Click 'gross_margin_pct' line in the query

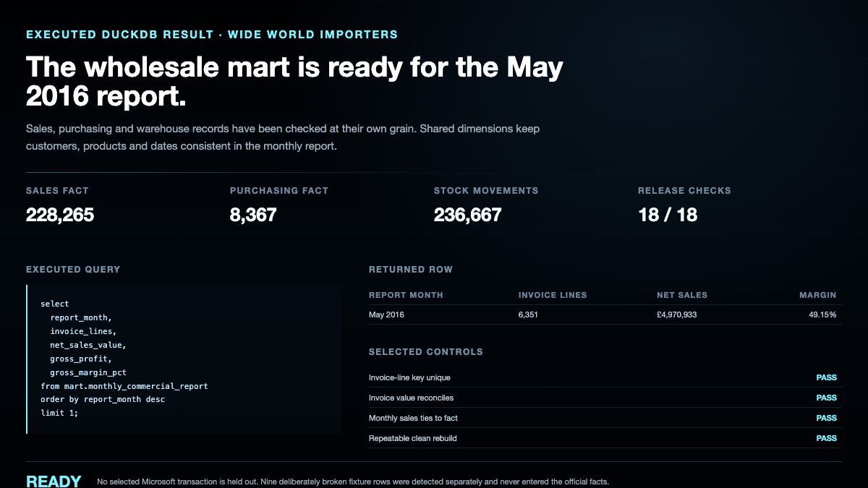pyautogui.click(x=88, y=372)
